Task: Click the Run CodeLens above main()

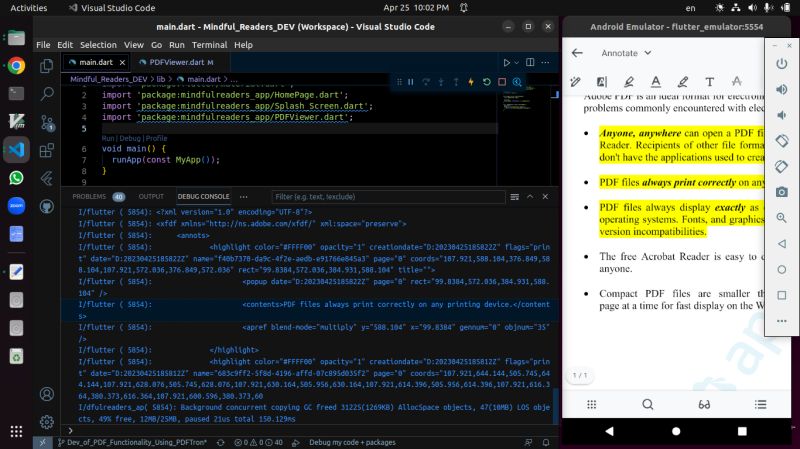Action: tap(107, 138)
